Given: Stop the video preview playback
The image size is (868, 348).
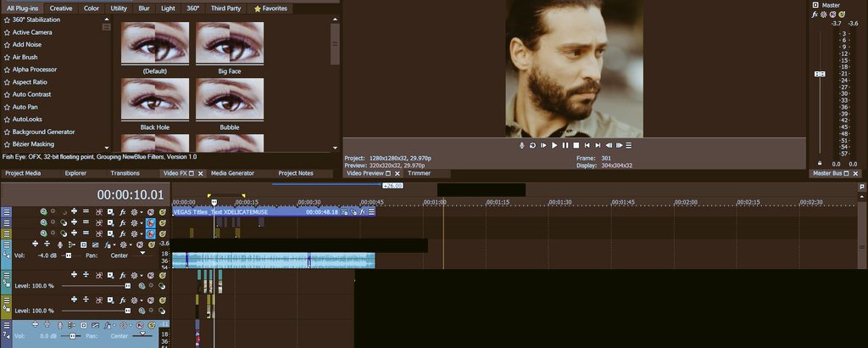Looking at the screenshot, I should pyautogui.click(x=576, y=145).
